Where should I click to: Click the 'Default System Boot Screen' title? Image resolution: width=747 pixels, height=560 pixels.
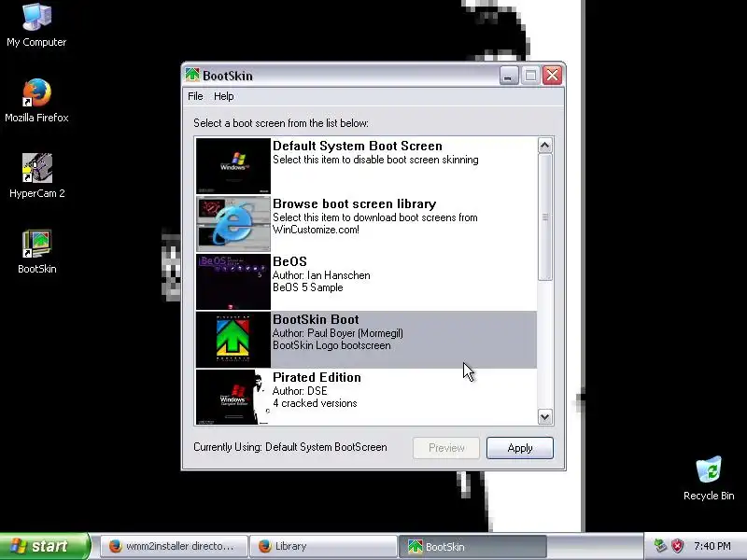click(358, 146)
